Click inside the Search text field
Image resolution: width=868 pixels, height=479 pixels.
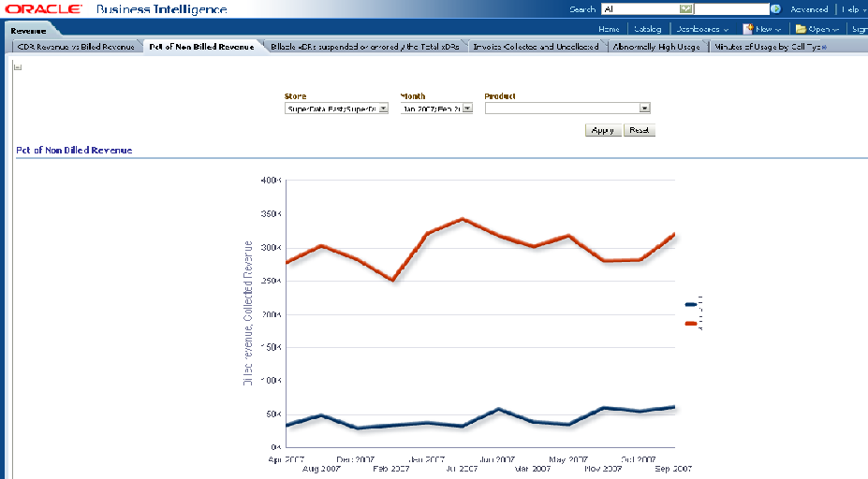tap(640, 9)
